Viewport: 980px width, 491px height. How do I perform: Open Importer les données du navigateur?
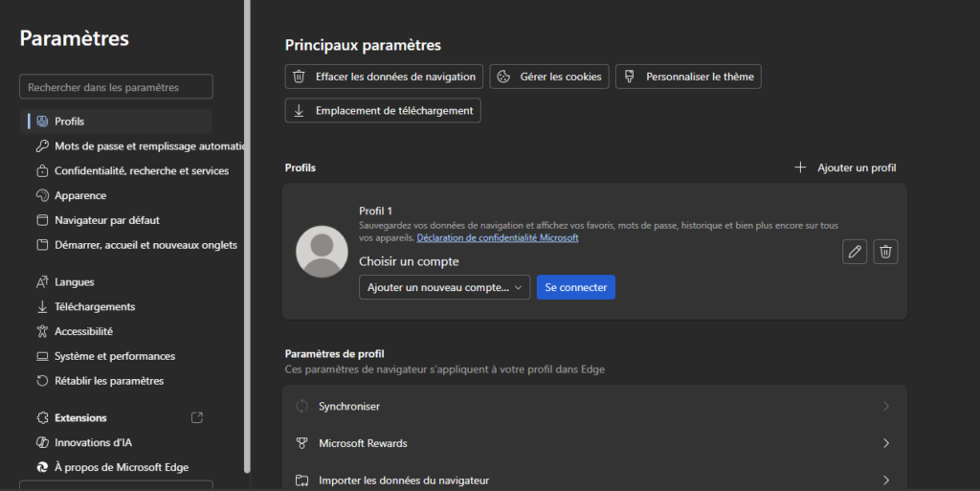[594, 480]
